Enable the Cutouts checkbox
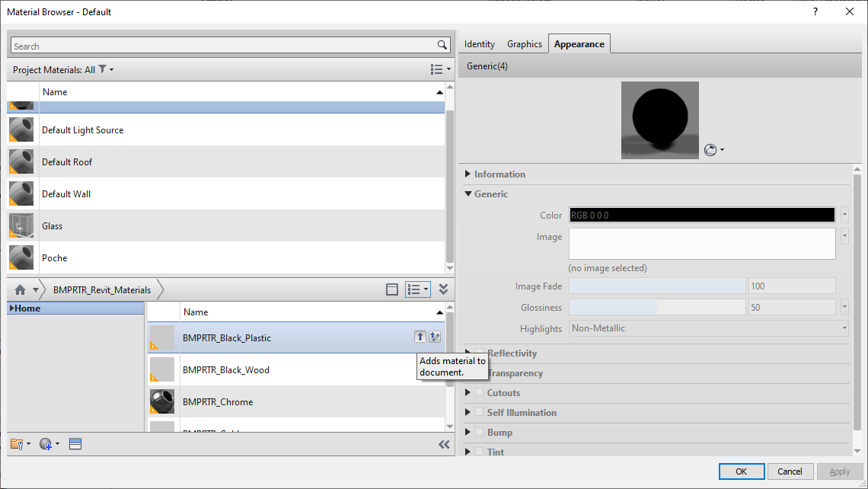The image size is (868, 489). [480, 392]
